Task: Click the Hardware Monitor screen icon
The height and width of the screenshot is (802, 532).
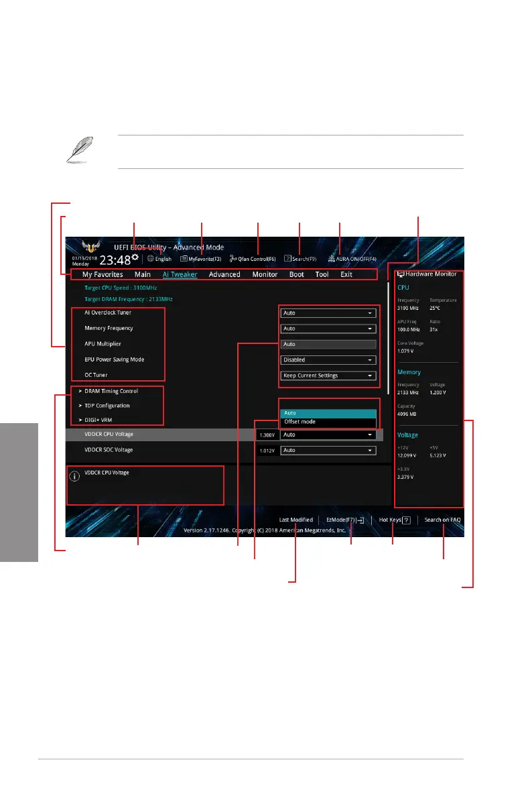Action: [401, 274]
